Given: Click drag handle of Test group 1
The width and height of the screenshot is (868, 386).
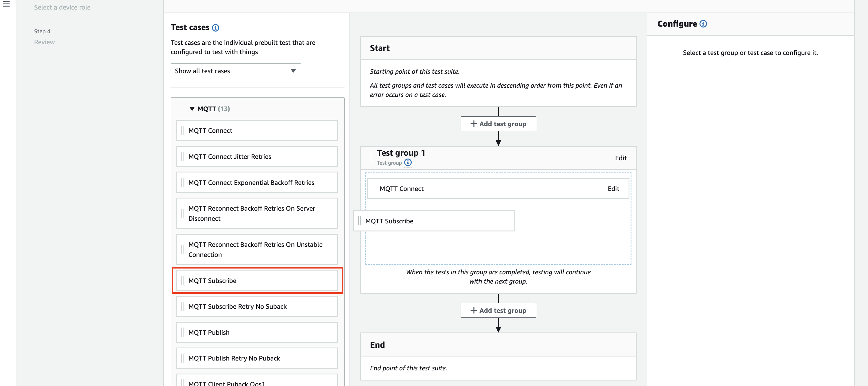Looking at the screenshot, I should click(x=371, y=158).
